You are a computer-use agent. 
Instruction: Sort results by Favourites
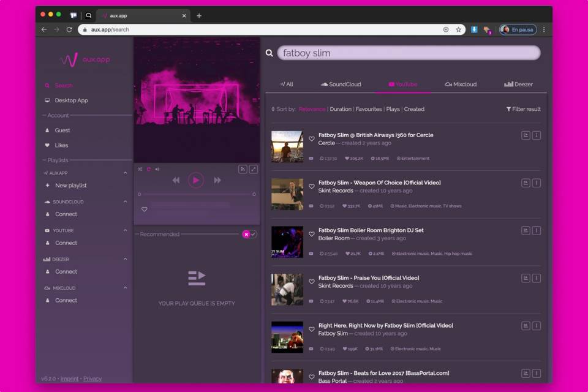coord(369,109)
